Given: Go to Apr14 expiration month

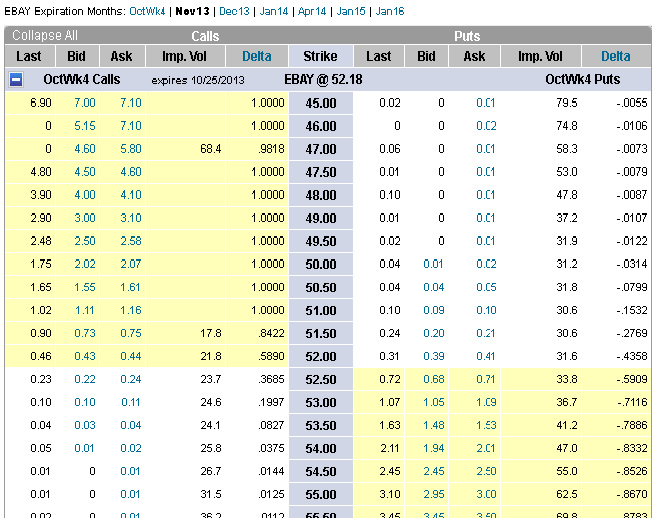Looking at the screenshot, I should pos(312,11).
